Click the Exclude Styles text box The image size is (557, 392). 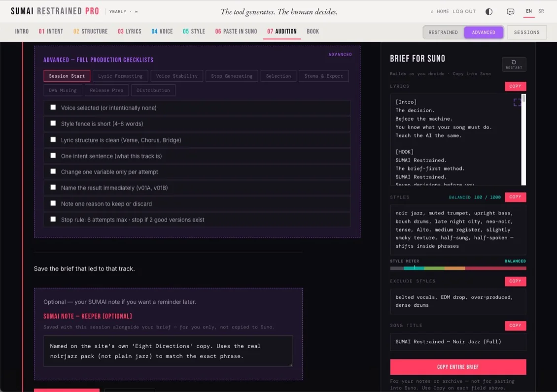coord(458,301)
